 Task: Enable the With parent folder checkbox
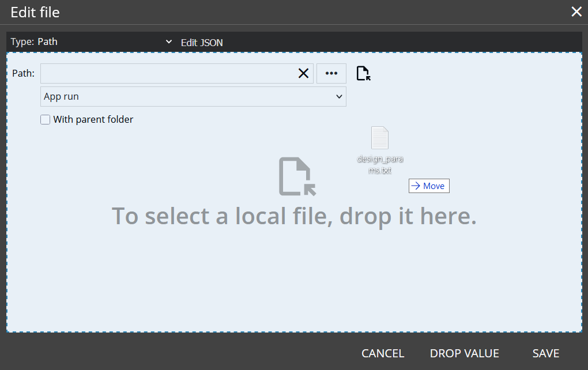pos(46,120)
